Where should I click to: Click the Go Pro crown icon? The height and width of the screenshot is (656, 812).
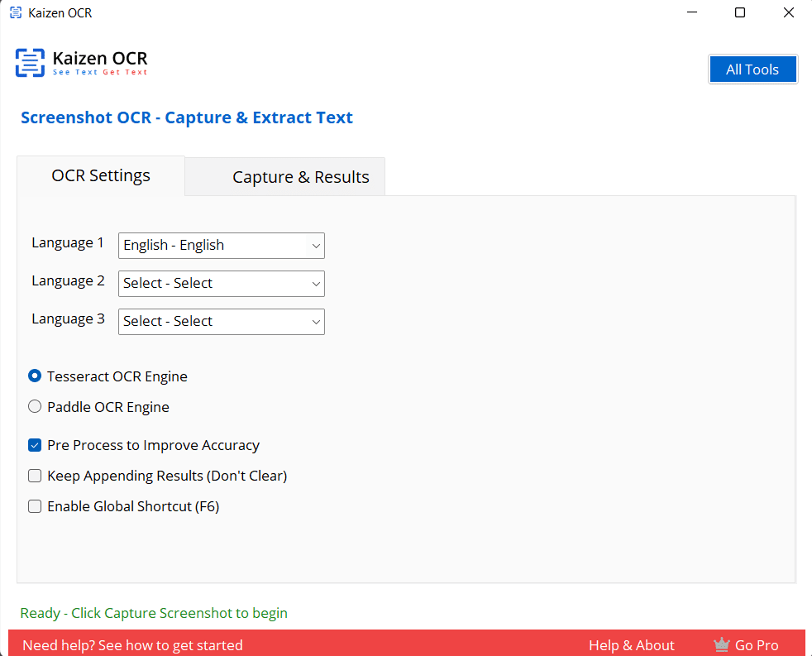point(721,645)
